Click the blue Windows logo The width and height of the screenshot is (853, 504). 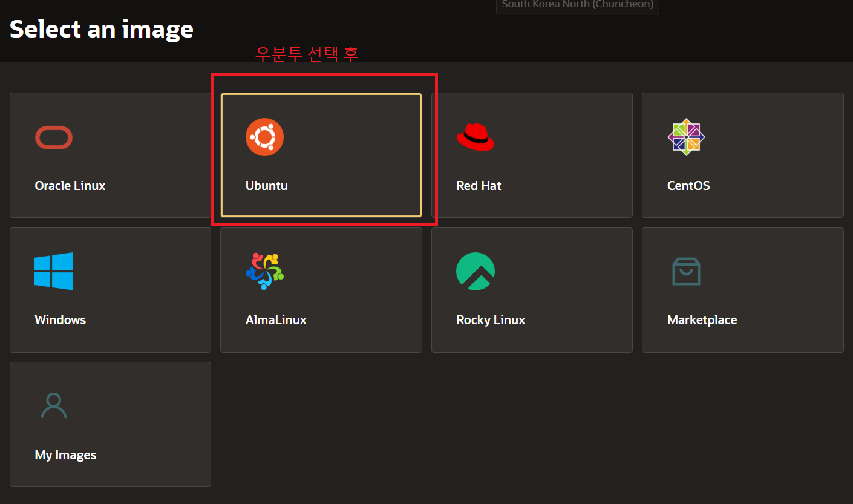click(x=54, y=271)
